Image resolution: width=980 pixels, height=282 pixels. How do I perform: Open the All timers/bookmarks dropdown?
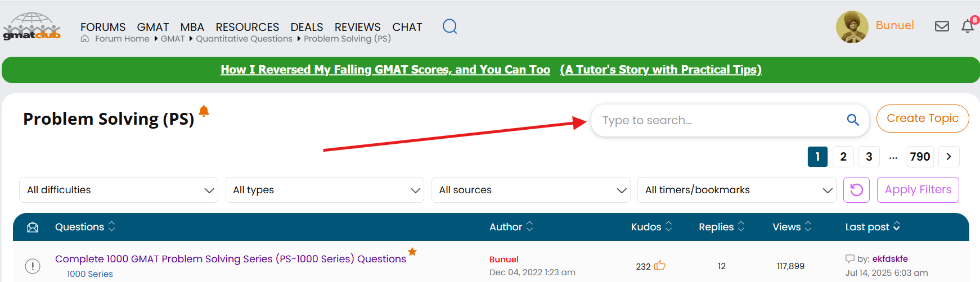coord(736,190)
